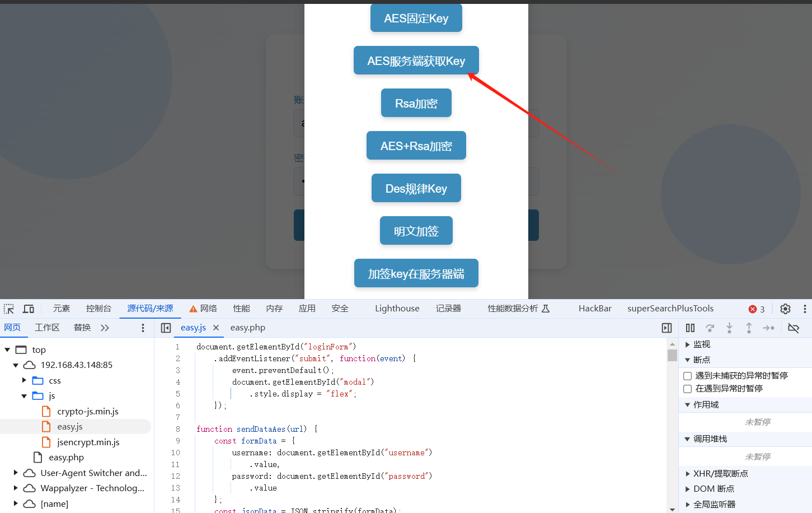Image resolution: width=812 pixels, height=513 pixels.
Task: Click the AES+Rsa加密 button
Action: click(416, 146)
